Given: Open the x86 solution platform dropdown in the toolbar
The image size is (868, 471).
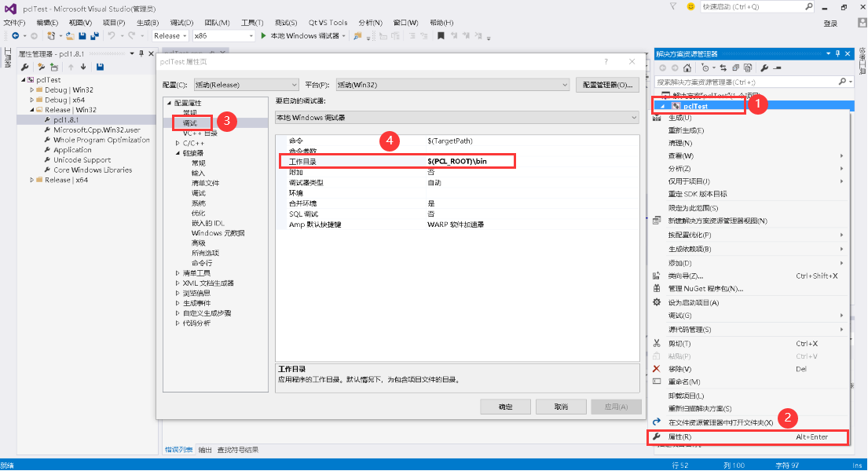Looking at the screenshot, I should [223, 35].
